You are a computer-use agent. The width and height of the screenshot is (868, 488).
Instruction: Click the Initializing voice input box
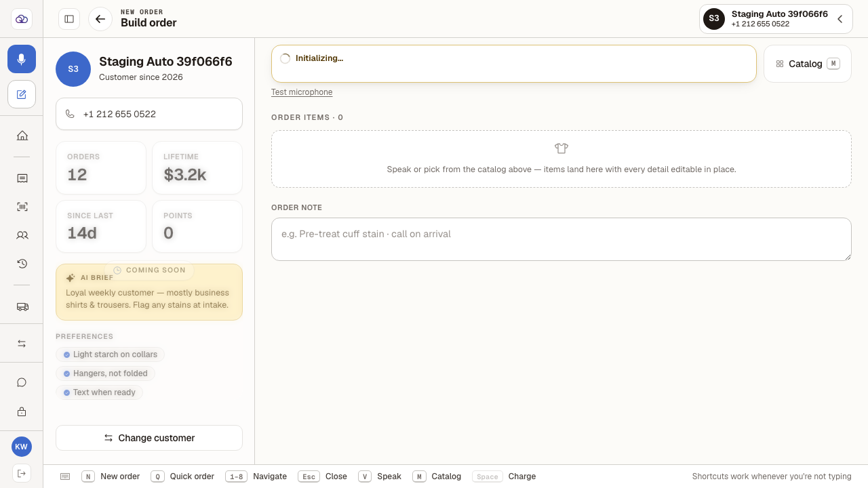514,64
